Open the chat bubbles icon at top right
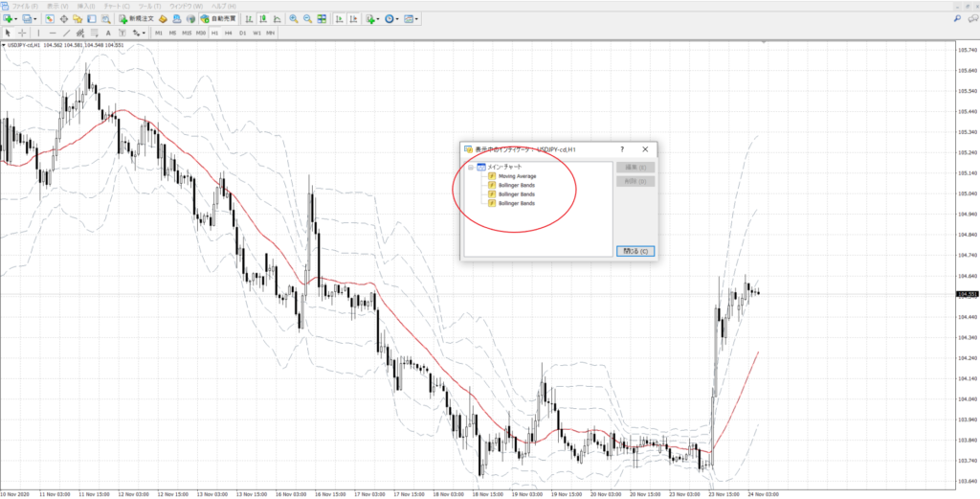The height and width of the screenshot is (499, 980). (x=972, y=19)
